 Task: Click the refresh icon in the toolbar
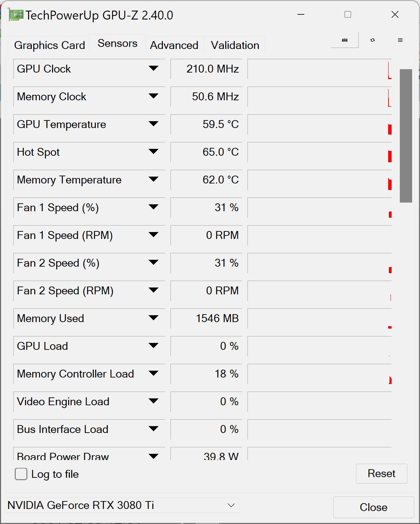(372, 40)
